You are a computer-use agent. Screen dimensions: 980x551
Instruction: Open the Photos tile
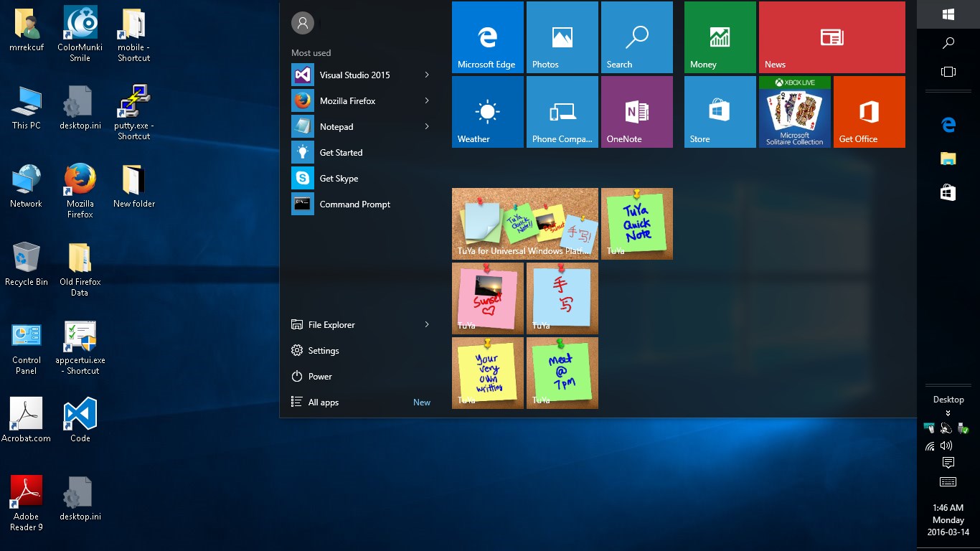click(x=562, y=37)
